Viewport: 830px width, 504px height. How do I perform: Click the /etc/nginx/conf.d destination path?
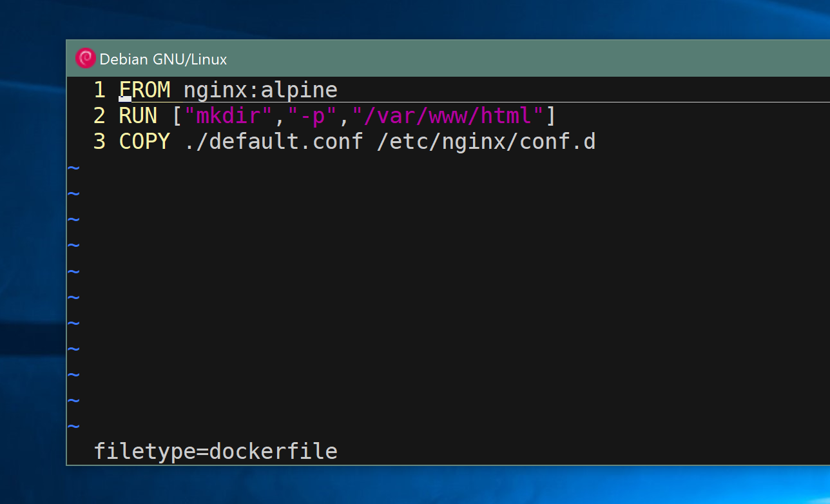click(487, 141)
